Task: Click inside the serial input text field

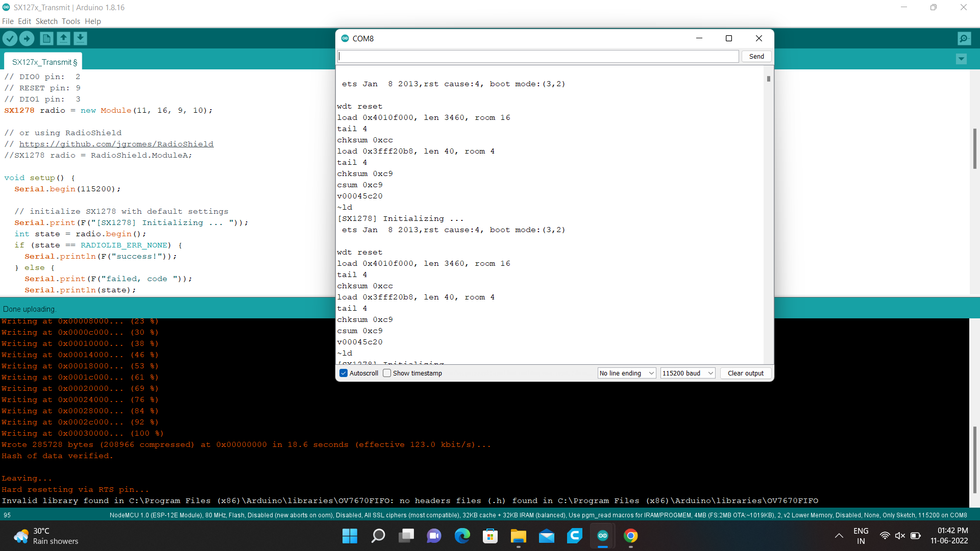Action: 536,56
